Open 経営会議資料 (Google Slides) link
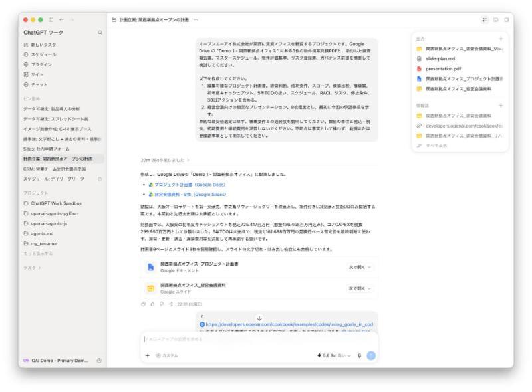Screen dimensions: 532x392 [190, 194]
